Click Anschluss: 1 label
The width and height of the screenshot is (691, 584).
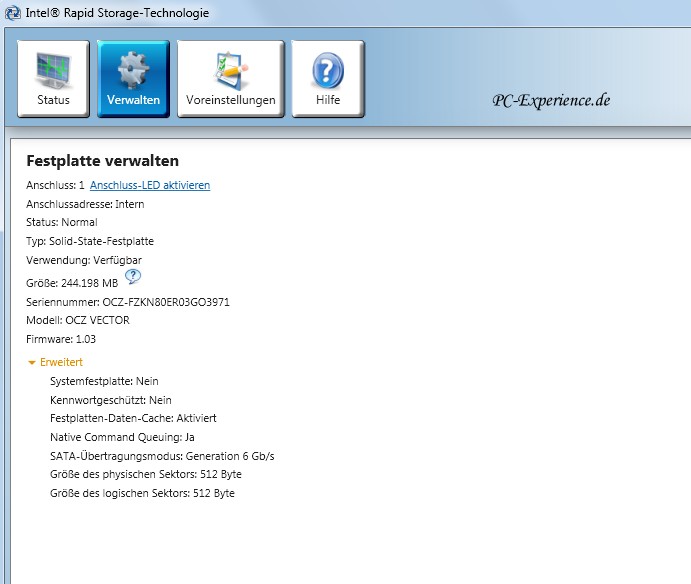point(55,185)
